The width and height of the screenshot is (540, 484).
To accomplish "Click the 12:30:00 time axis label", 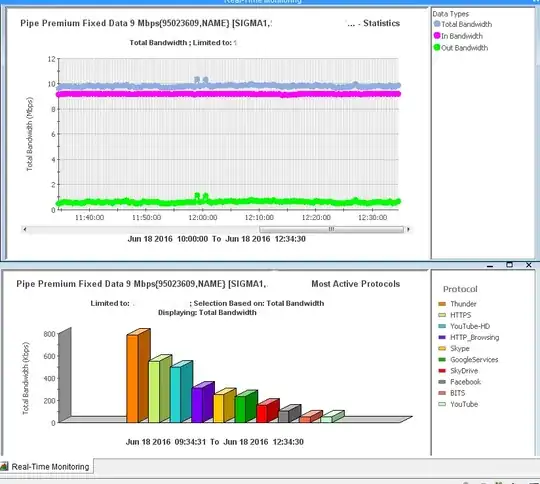I will tap(373, 217).
